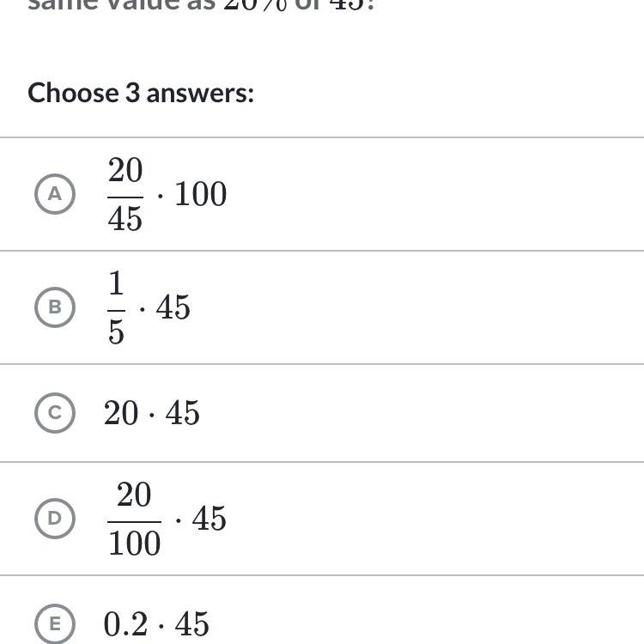The image size is (644, 644).
Task: Check the B answer circle
Action: pos(55,307)
